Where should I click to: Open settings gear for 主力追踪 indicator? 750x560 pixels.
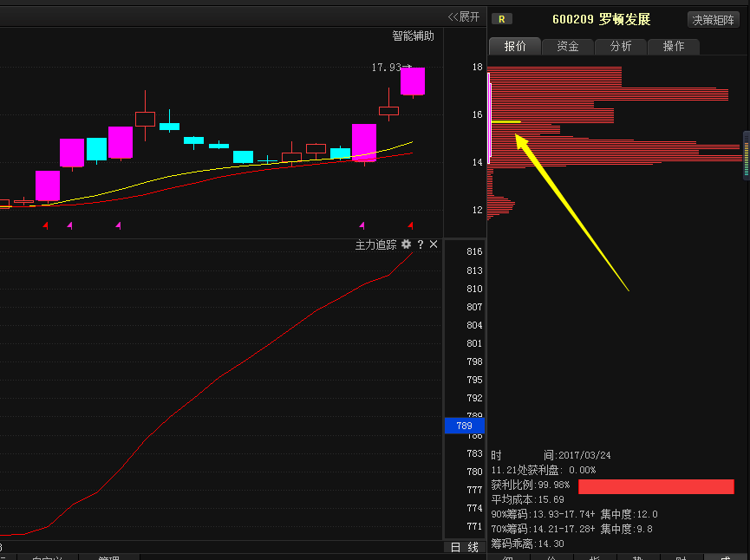tap(406, 244)
